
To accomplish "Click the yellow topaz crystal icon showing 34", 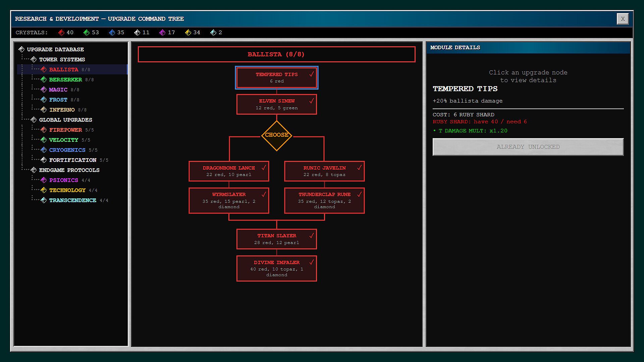I will pos(188,33).
